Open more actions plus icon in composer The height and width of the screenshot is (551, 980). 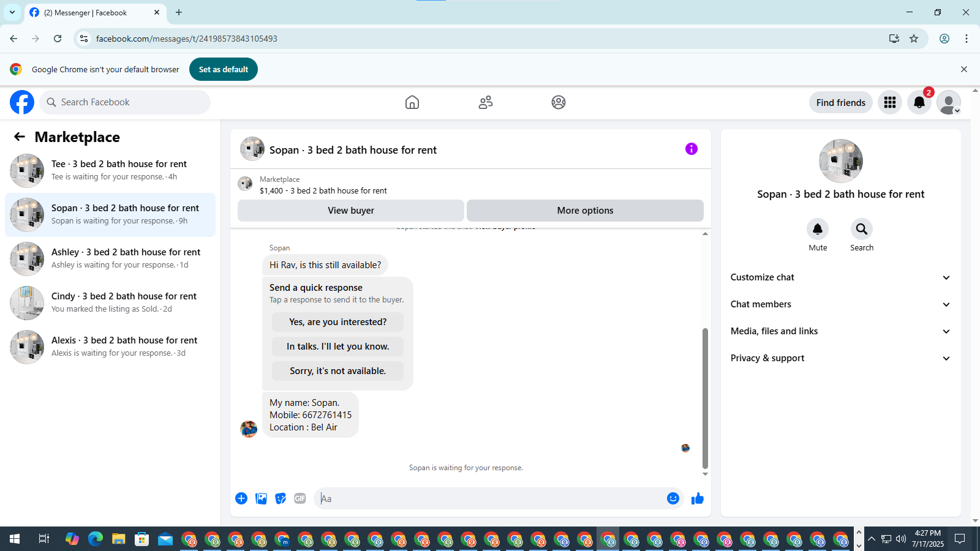pos(241,498)
